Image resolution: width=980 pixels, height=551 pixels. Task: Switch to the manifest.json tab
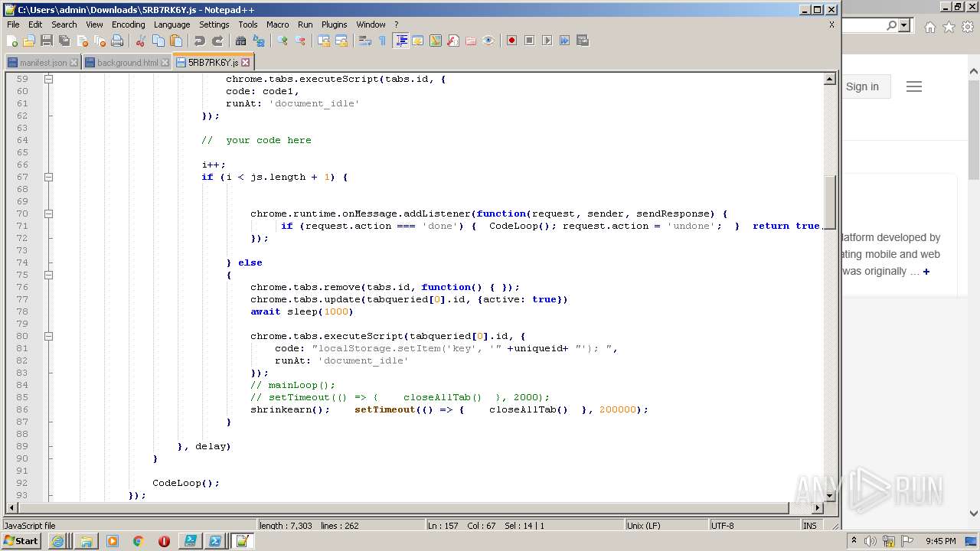click(42, 63)
